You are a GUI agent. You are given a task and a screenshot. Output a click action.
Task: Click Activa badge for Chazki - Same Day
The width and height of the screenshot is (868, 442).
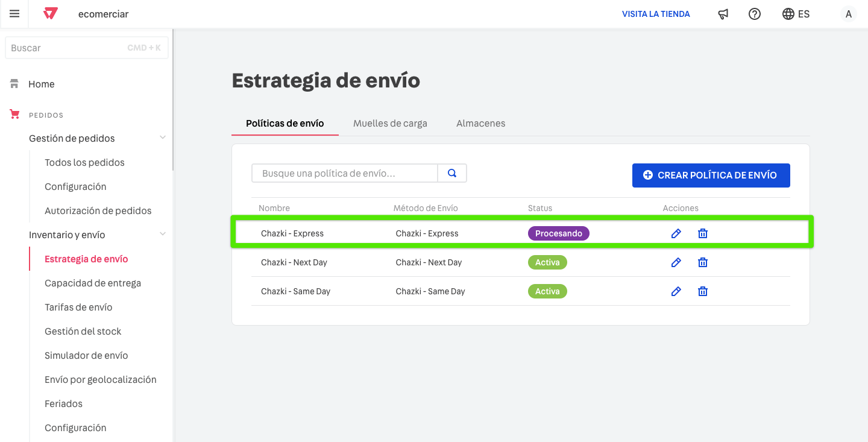tap(547, 291)
